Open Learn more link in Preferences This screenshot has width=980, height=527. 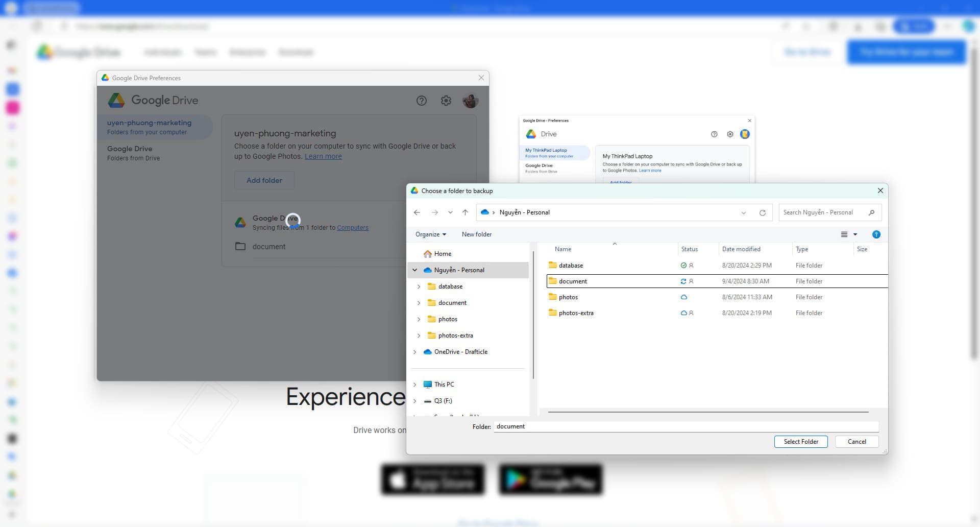323,156
